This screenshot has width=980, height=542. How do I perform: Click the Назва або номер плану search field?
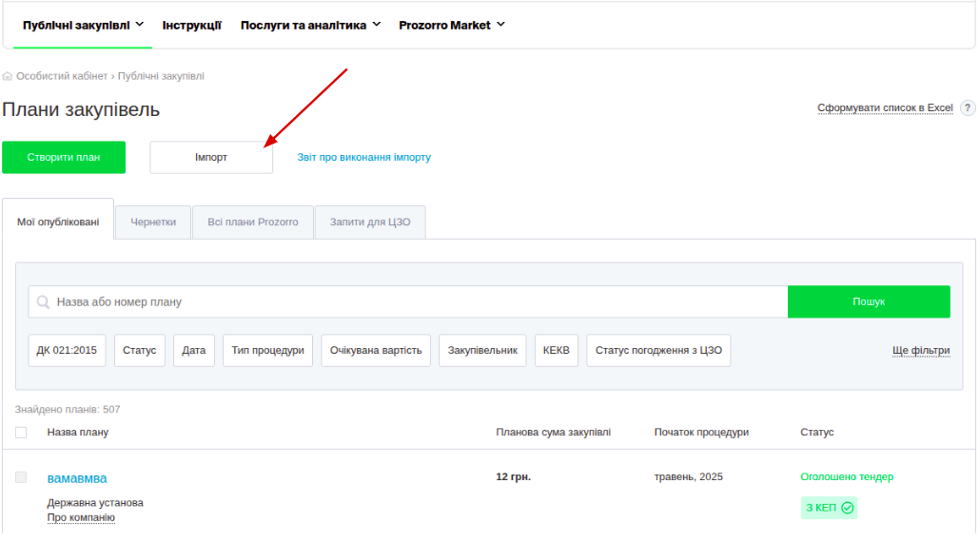click(409, 302)
